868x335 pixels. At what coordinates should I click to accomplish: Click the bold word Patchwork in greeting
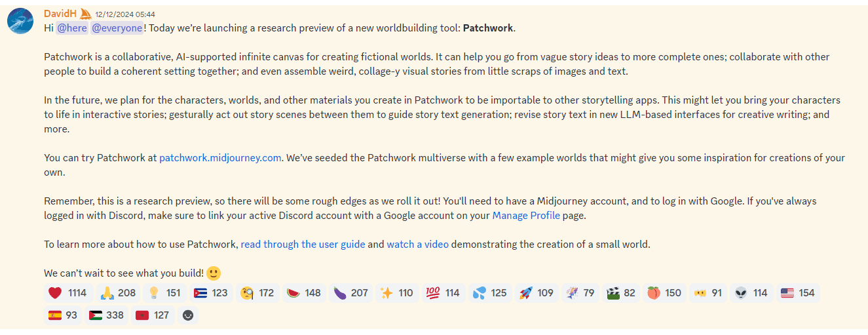(x=488, y=28)
